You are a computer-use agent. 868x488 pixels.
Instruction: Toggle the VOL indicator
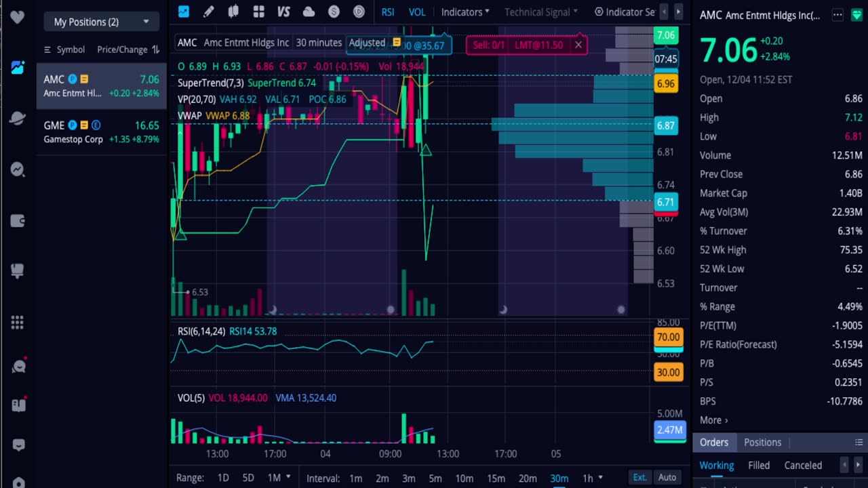pyautogui.click(x=417, y=12)
